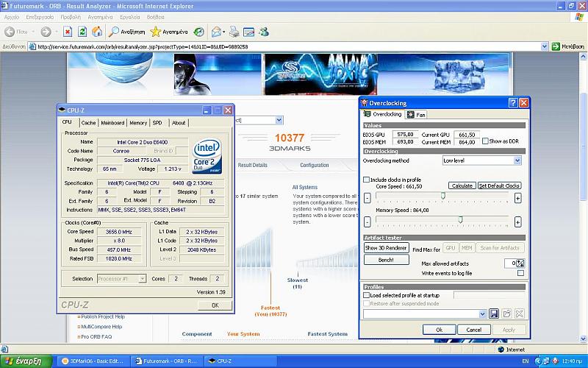The height and width of the screenshot is (368, 588).
Task: Click the Stop red X toolbar icon
Action: click(68, 32)
